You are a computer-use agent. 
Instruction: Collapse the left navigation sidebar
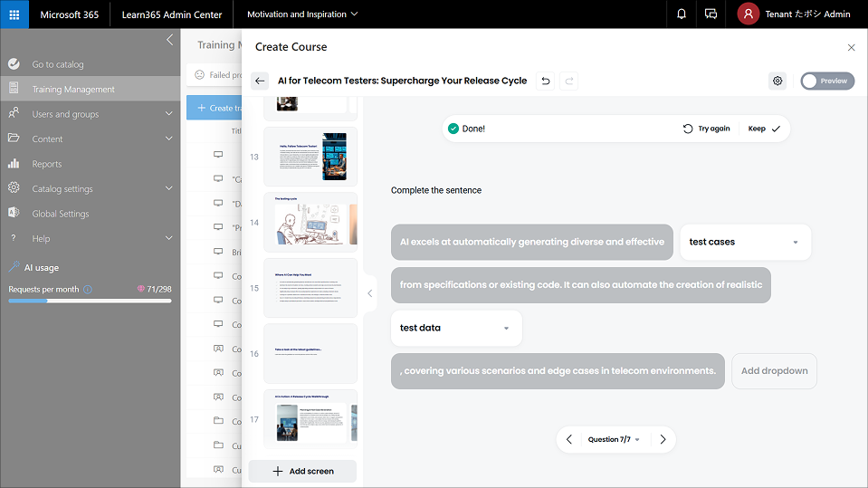click(x=169, y=40)
